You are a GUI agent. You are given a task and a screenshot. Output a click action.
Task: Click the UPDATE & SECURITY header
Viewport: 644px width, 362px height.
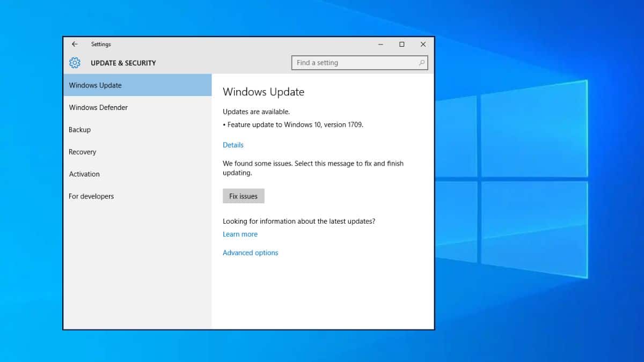[122, 63]
